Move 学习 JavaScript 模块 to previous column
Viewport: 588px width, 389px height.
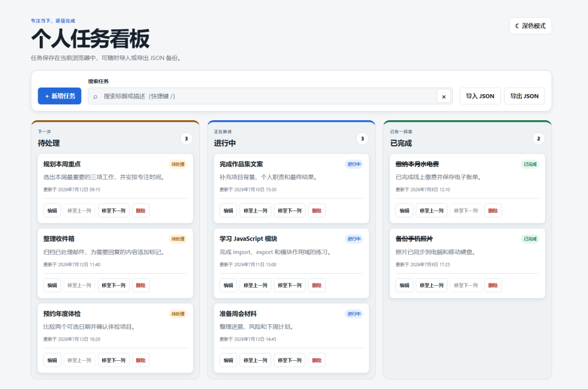[255, 285]
